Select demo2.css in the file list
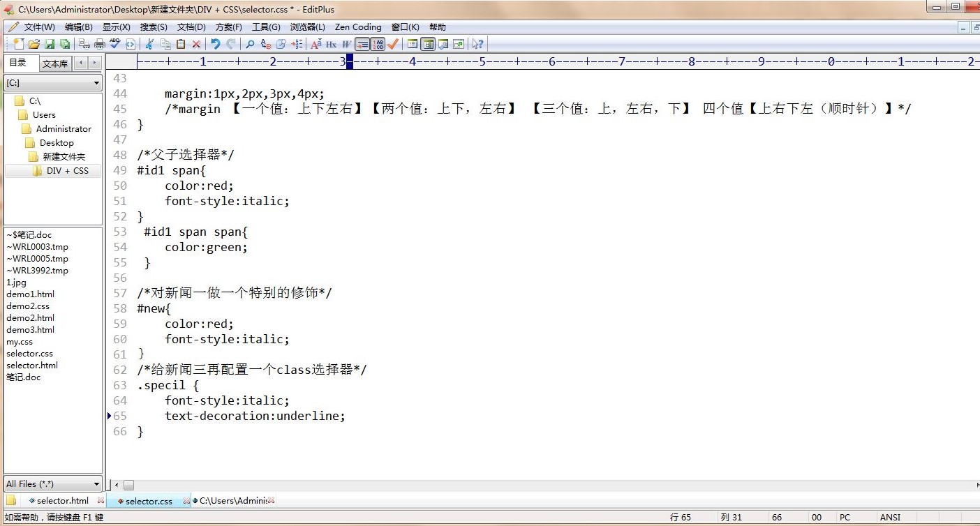Screen dimensions: 980x526 (28, 306)
